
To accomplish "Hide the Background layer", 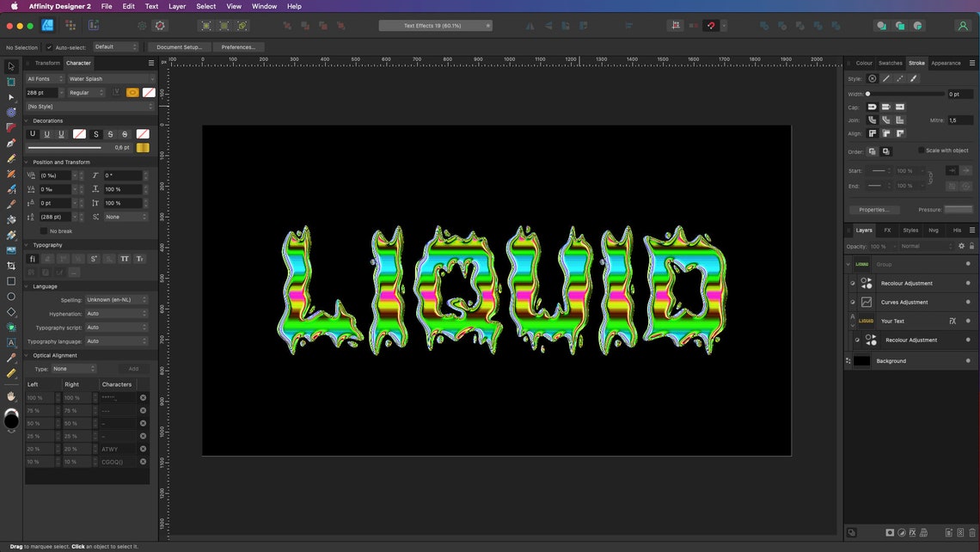I will [x=968, y=361].
